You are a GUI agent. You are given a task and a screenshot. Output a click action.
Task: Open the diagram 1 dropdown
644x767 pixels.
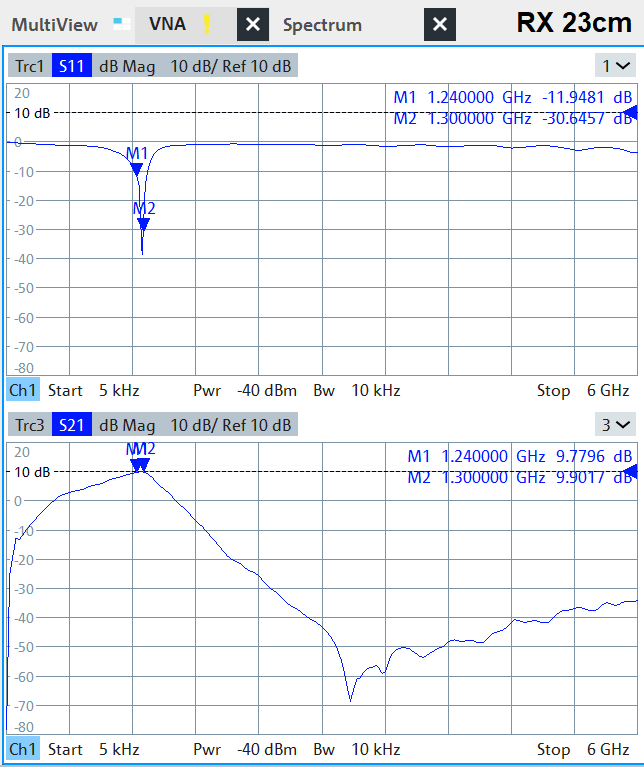(x=615, y=66)
